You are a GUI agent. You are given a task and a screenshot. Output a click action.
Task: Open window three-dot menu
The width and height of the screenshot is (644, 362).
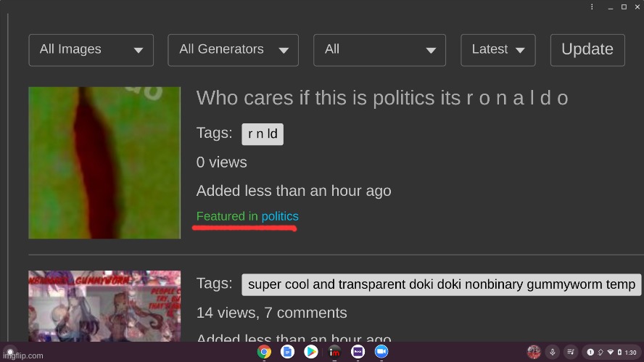(592, 7)
